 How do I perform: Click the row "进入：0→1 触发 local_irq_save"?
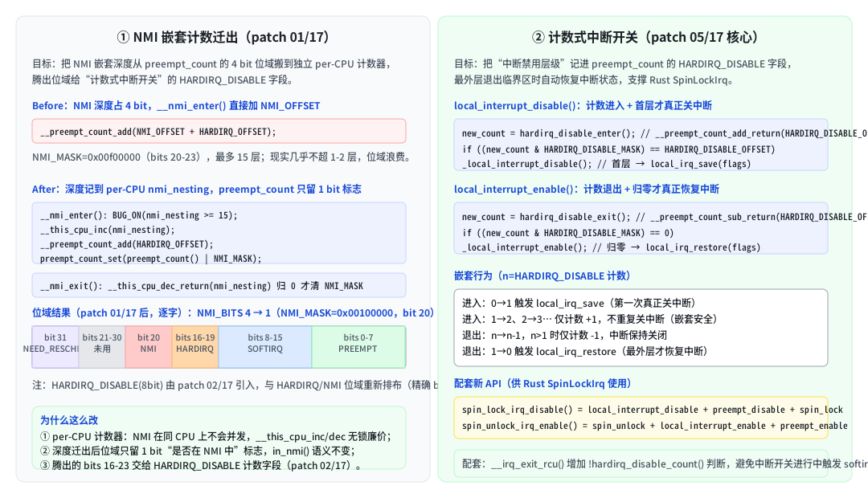[579, 304]
